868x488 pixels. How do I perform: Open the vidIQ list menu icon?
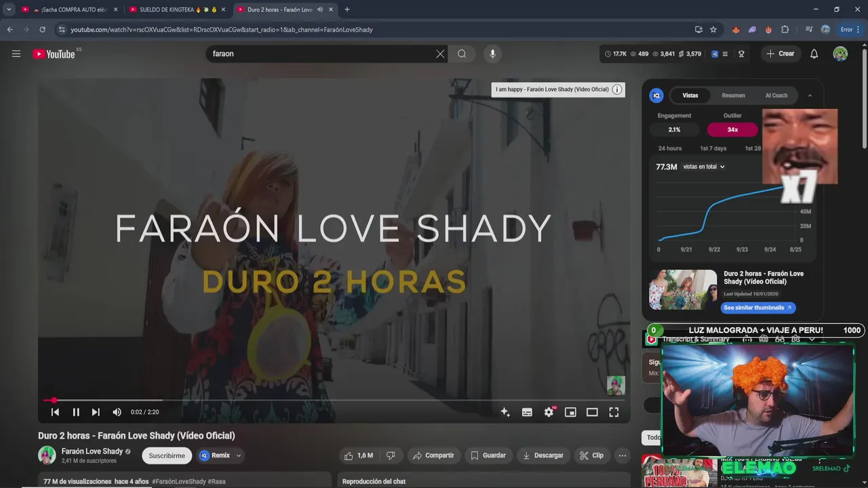[725, 54]
